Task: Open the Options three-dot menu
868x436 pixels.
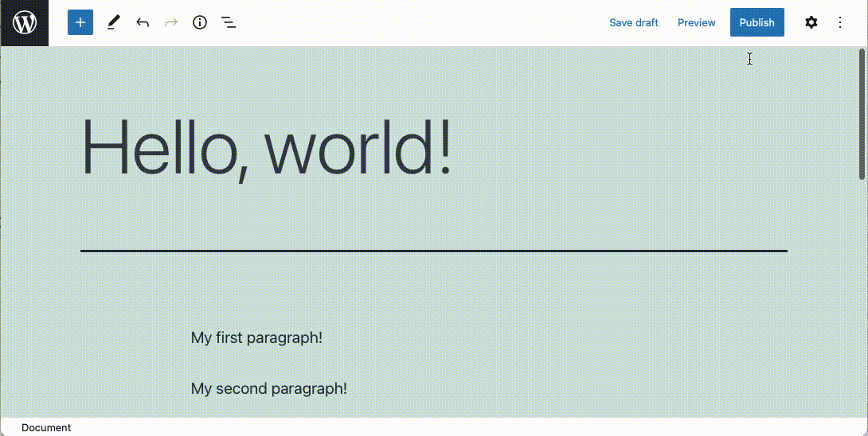Action: 840,23
